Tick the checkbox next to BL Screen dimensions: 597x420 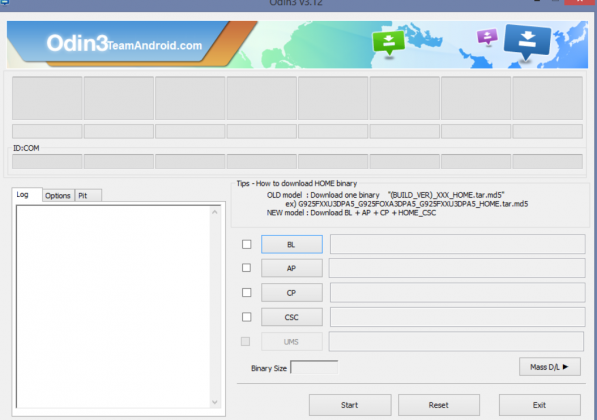[x=246, y=244]
